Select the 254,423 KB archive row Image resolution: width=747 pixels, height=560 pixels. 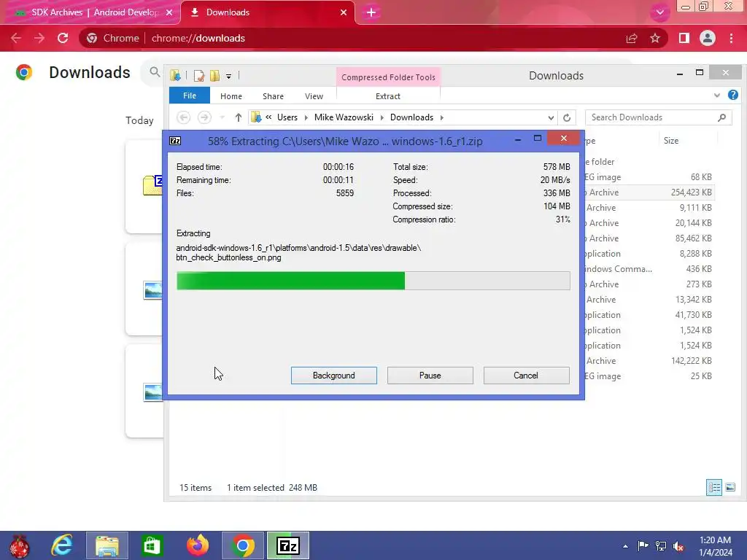(x=649, y=192)
